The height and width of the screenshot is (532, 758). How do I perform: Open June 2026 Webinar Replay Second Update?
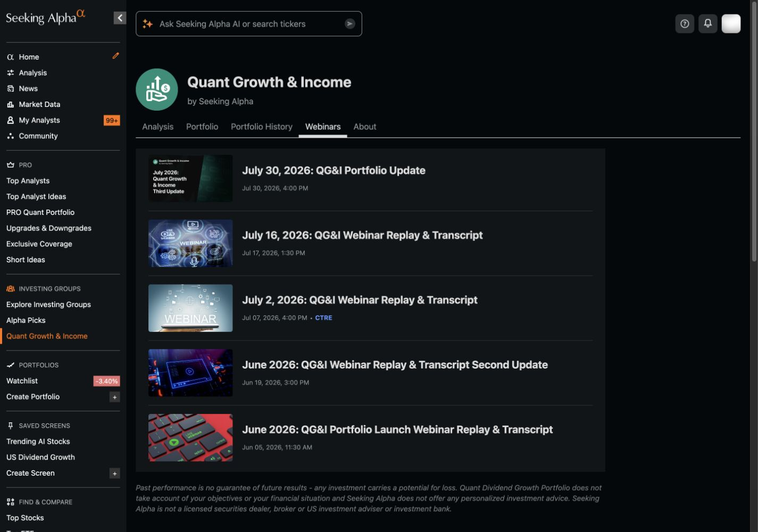[x=395, y=365]
